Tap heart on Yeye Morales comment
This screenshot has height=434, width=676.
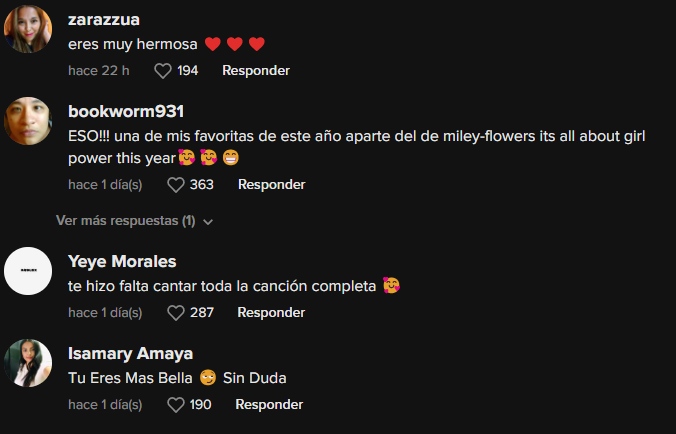tap(176, 313)
